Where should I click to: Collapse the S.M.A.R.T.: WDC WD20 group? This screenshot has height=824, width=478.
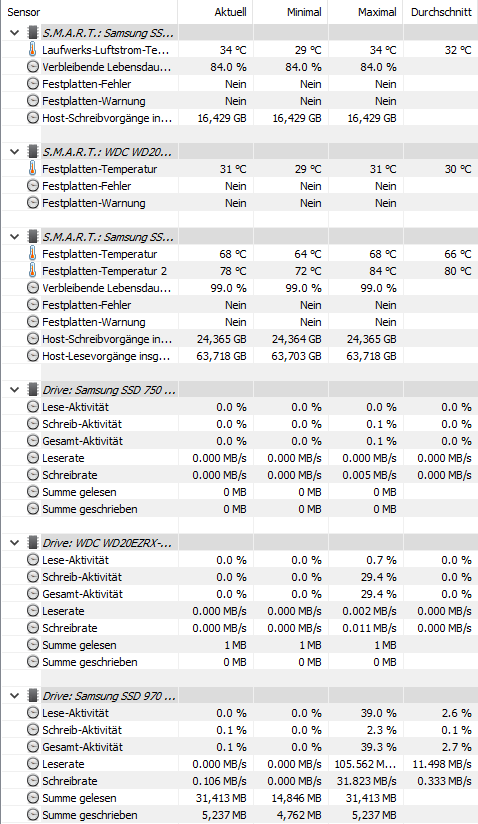[15, 152]
